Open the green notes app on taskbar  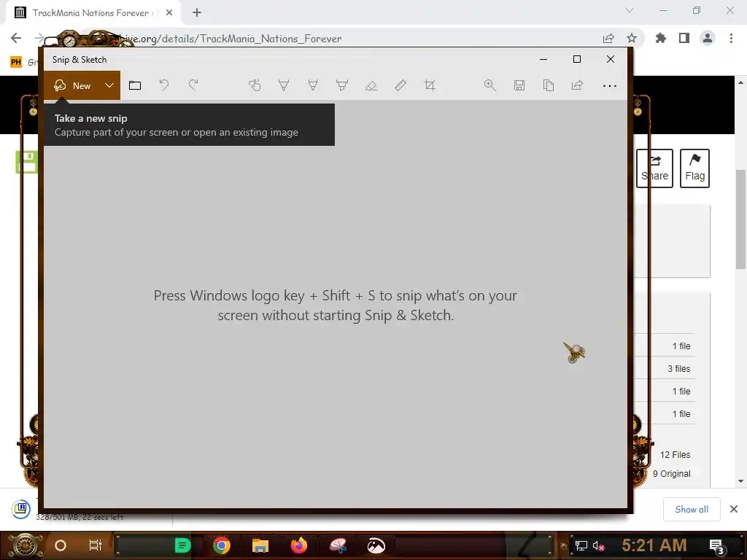(x=182, y=545)
